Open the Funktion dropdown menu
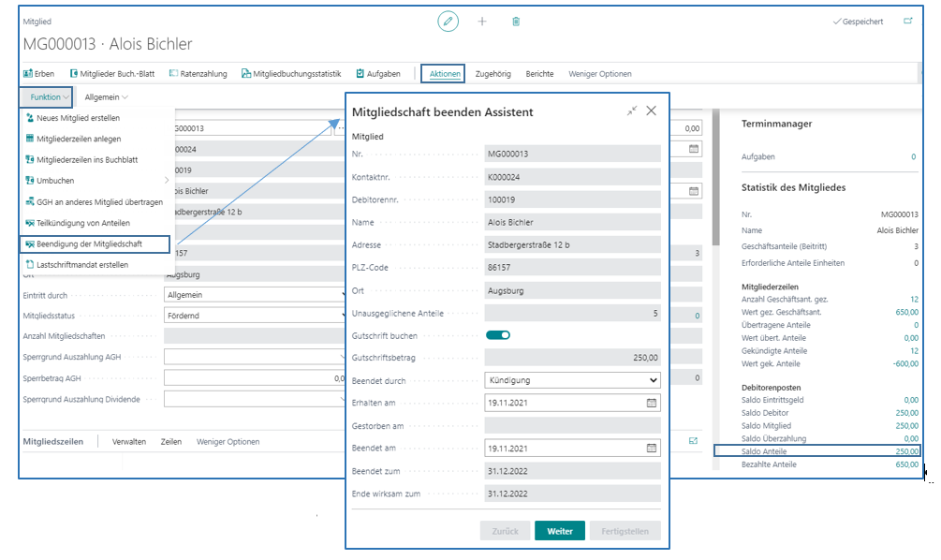Screen dimensions: 941x560 pyautogui.click(x=50, y=96)
